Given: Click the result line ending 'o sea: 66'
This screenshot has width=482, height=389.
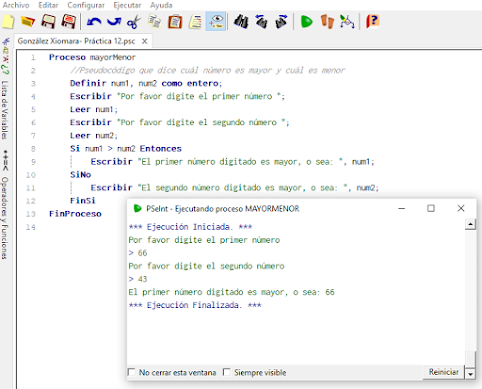Looking at the screenshot, I should tap(231, 292).
